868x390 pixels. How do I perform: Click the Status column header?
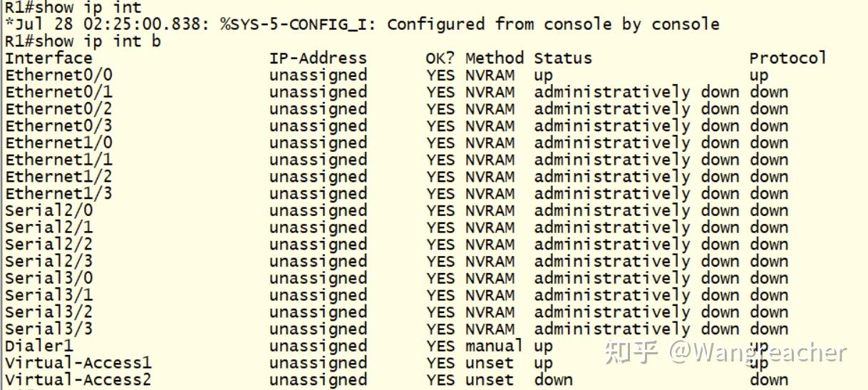(x=563, y=58)
